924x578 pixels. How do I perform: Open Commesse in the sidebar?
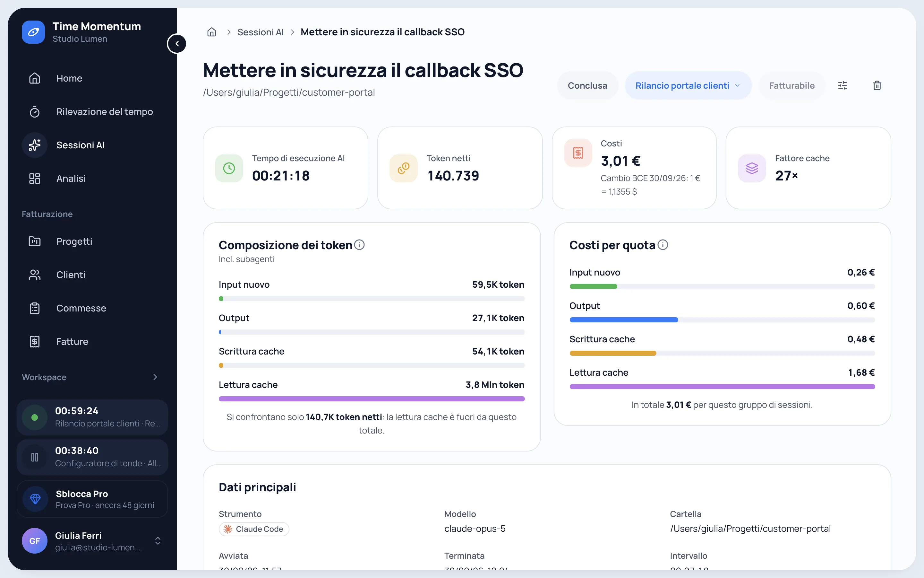[x=92, y=308]
